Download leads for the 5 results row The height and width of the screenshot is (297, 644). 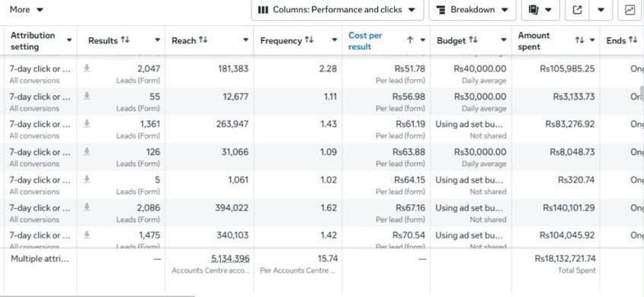(x=87, y=179)
